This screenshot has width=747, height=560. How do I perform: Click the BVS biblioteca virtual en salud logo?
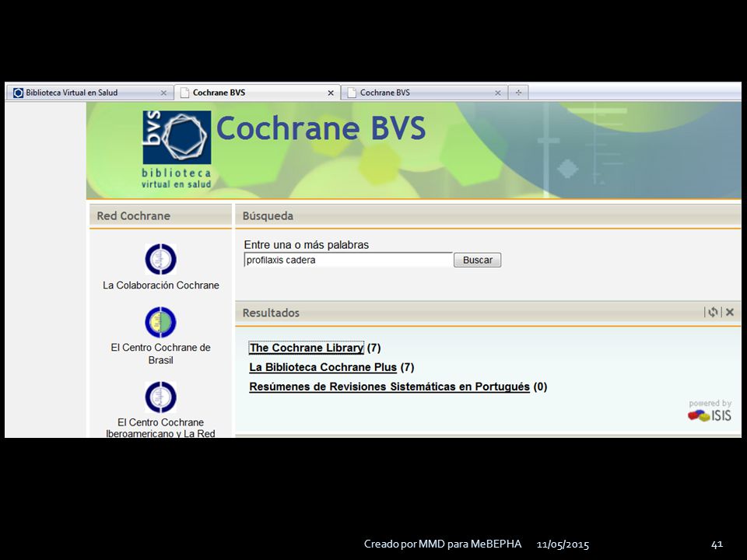(177, 149)
